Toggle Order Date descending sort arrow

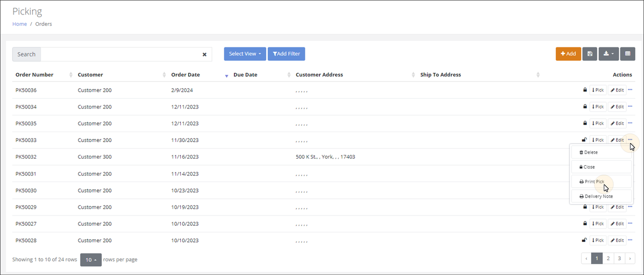[226, 76]
